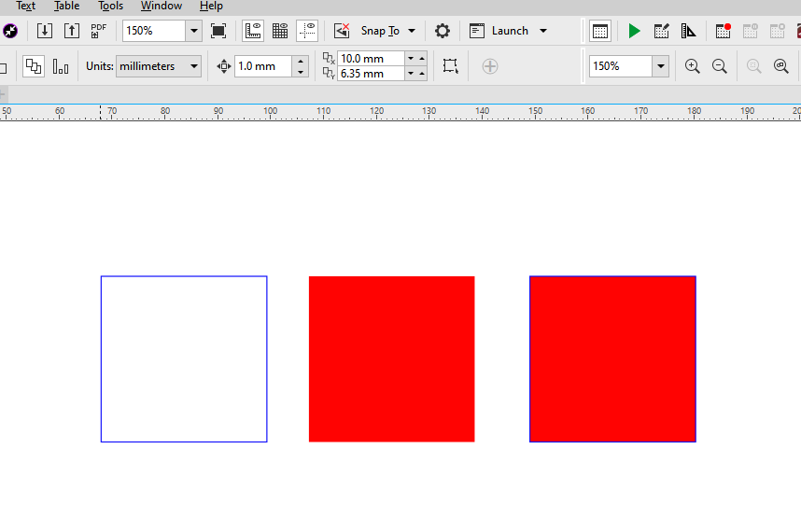Image resolution: width=801 pixels, height=532 pixels.
Task: Click the Script Manager calendar icon
Action: tap(600, 31)
